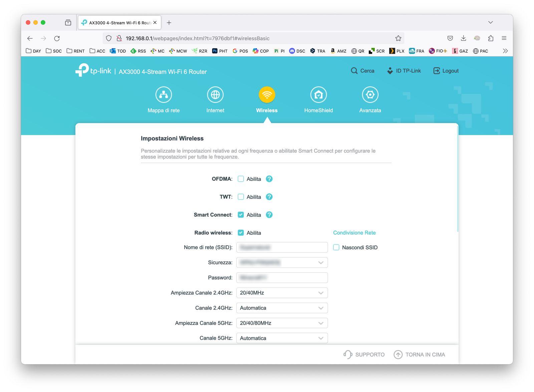This screenshot has height=392, width=534.
Task: Reload the router page
Action: [57, 38]
